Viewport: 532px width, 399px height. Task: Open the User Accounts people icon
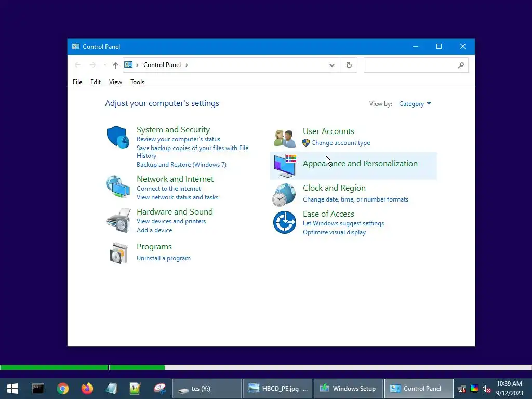point(285,138)
